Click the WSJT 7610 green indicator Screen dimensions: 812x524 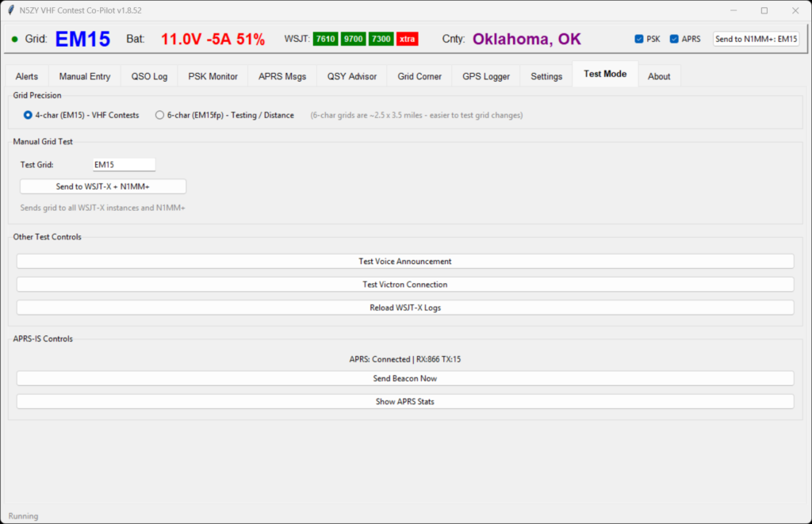[x=325, y=39]
